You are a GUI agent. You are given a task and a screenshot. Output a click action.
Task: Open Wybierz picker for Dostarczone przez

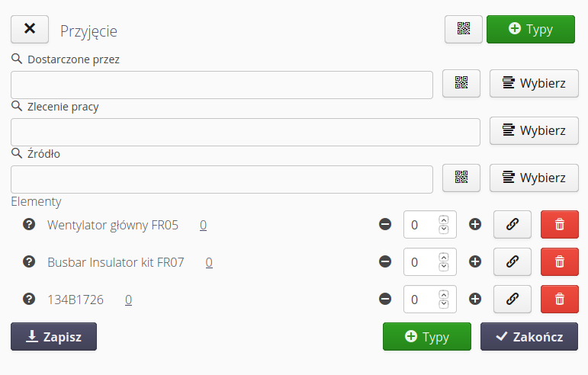(534, 84)
